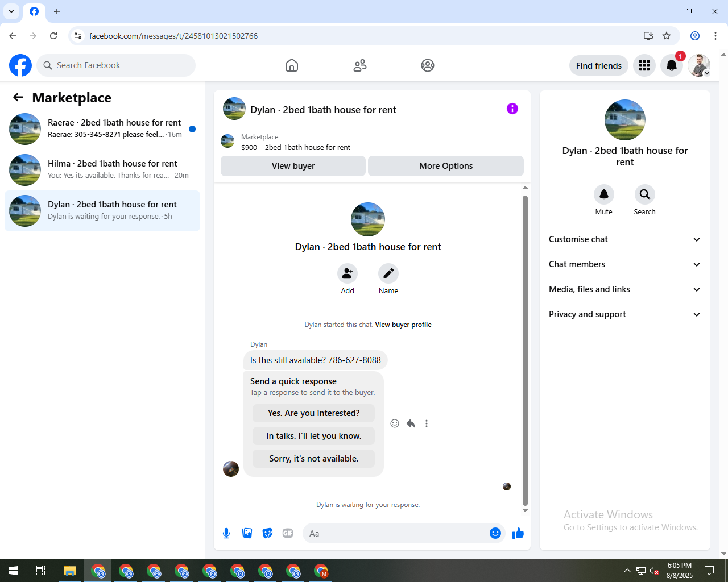
Task: Open the Hilma conversation
Action: [x=102, y=170]
